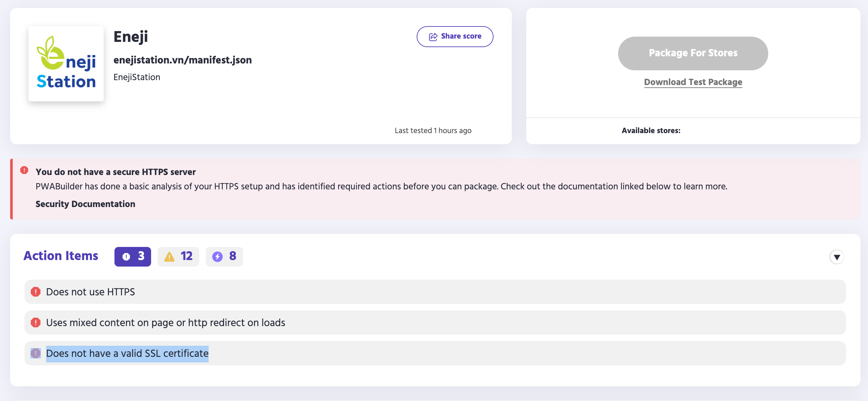Open Security Documentation
Viewport: 868px width, 401px height.
(85, 204)
